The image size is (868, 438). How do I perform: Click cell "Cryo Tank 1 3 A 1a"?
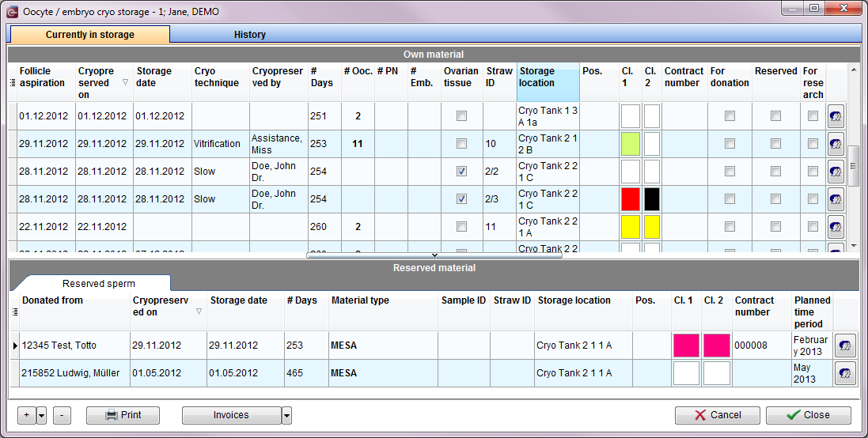(548, 116)
